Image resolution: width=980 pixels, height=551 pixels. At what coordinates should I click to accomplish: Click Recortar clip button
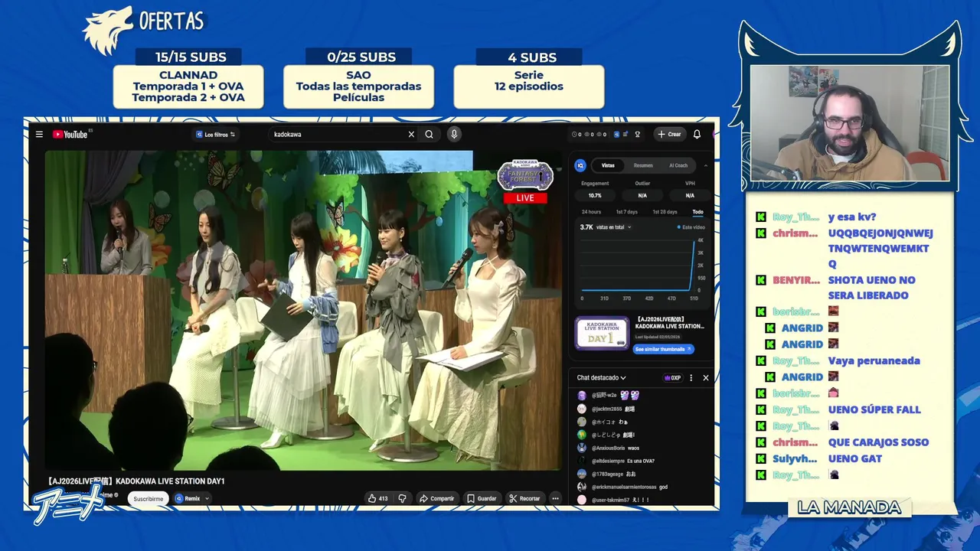click(525, 498)
